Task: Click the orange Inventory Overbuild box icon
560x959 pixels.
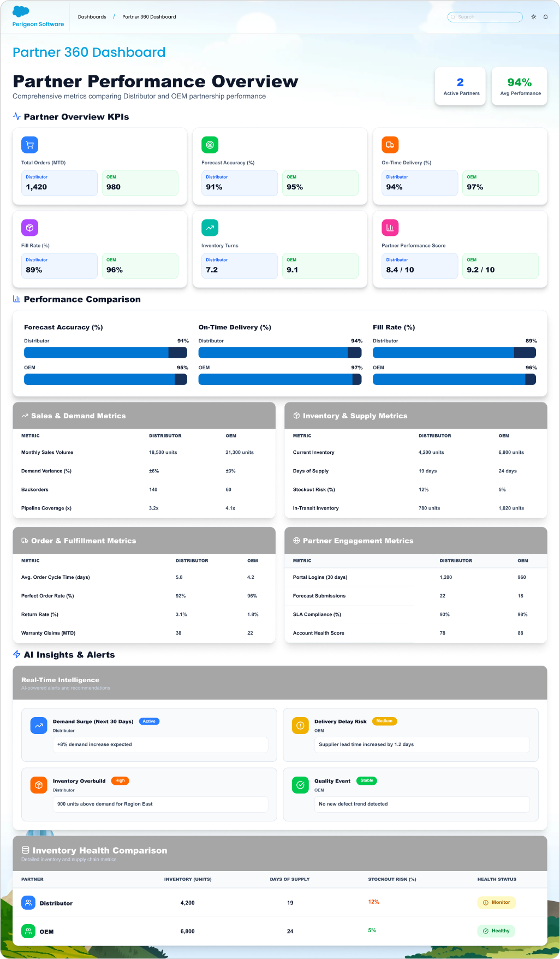Action: [x=39, y=785]
